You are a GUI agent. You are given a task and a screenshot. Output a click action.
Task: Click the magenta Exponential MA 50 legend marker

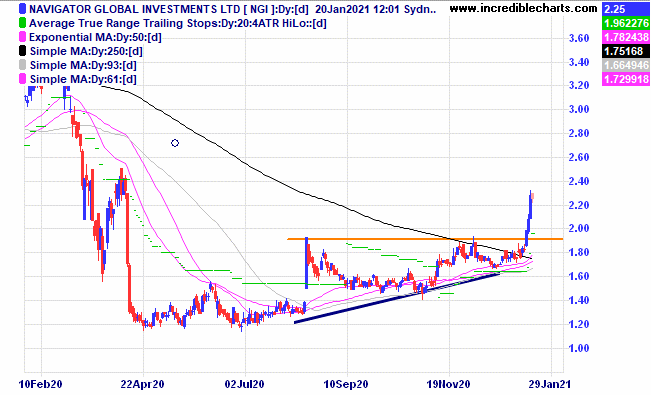pyautogui.click(x=23, y=37)
